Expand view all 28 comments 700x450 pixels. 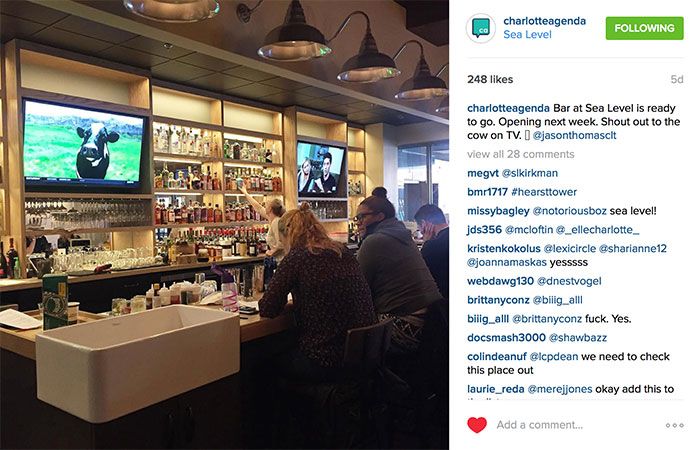click(521, 154)
